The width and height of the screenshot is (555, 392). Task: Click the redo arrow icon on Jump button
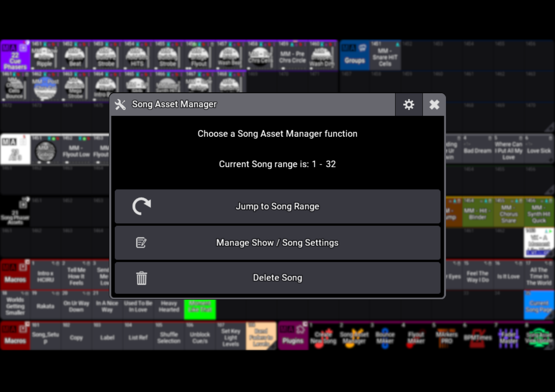coord(142,206)
